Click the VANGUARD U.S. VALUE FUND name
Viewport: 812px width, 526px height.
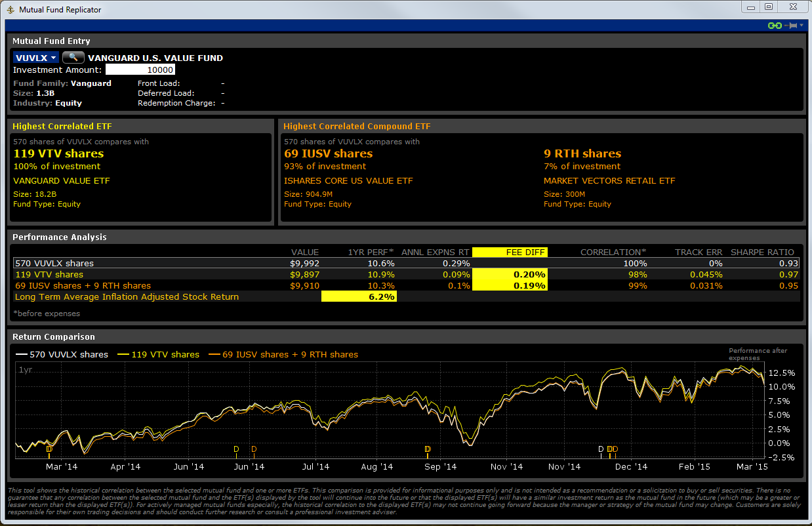click(155, 58)
